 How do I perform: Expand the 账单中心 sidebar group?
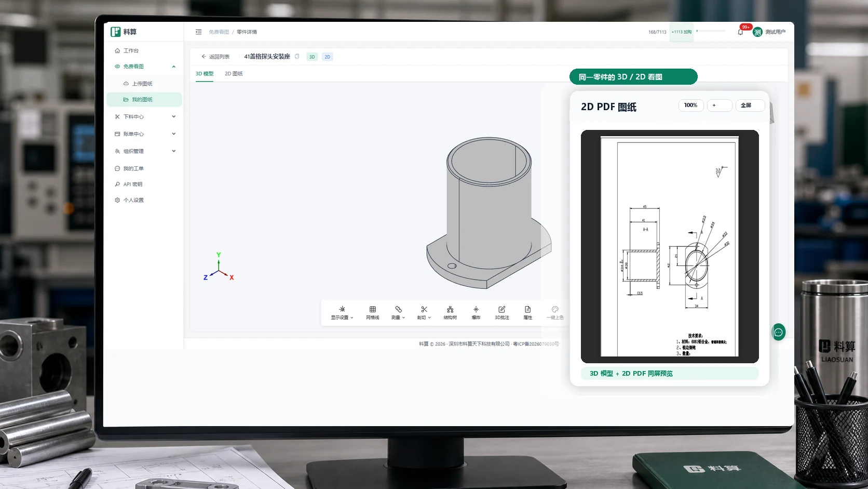[144, 134]
